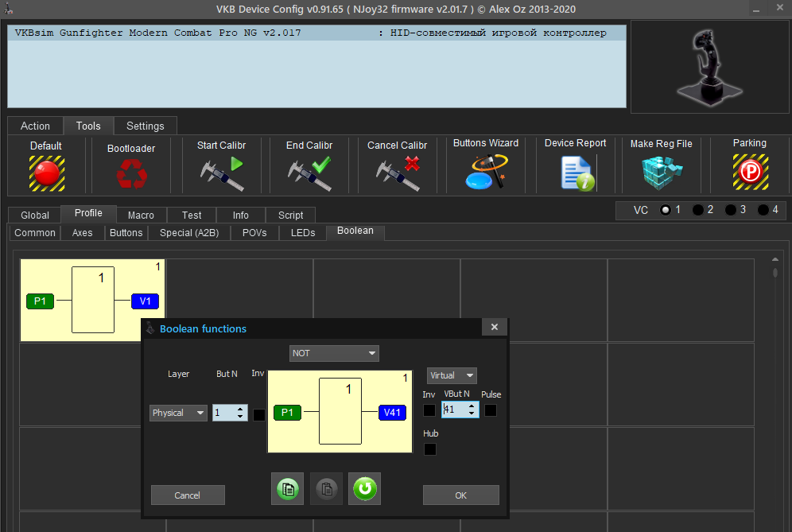Switch to the Buttons sub-tab

point(126,233)
